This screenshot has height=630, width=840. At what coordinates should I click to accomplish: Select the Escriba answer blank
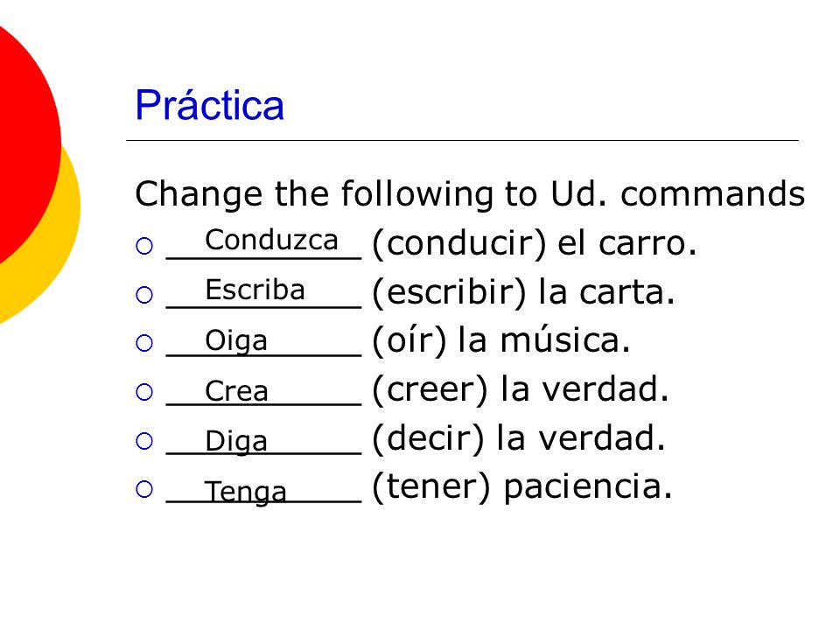264,292
